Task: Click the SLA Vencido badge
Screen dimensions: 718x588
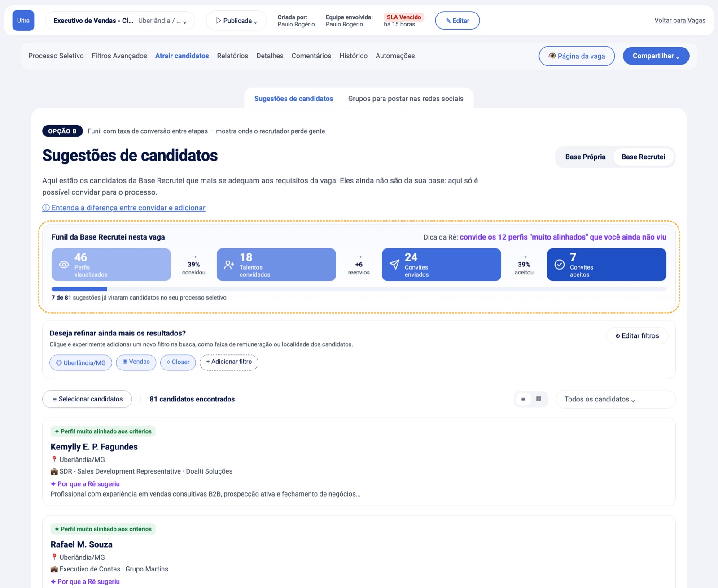Action: click(404, 17)
